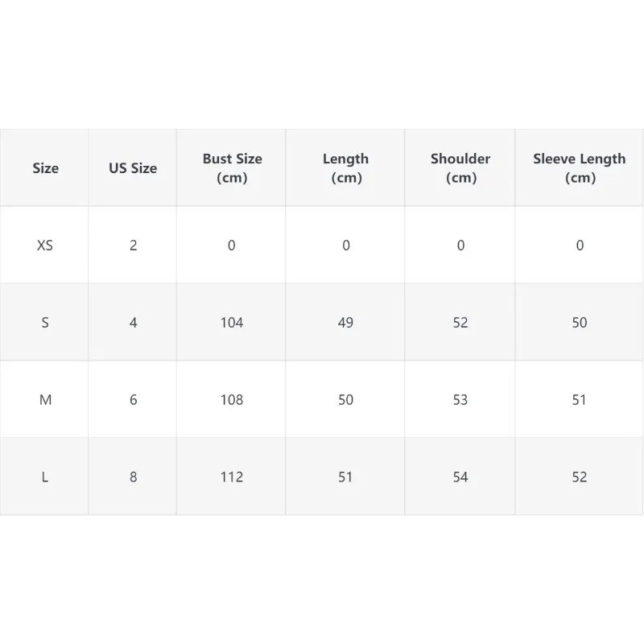
Task: Click bust size 104 cell
Action: [x=232, y=323]
